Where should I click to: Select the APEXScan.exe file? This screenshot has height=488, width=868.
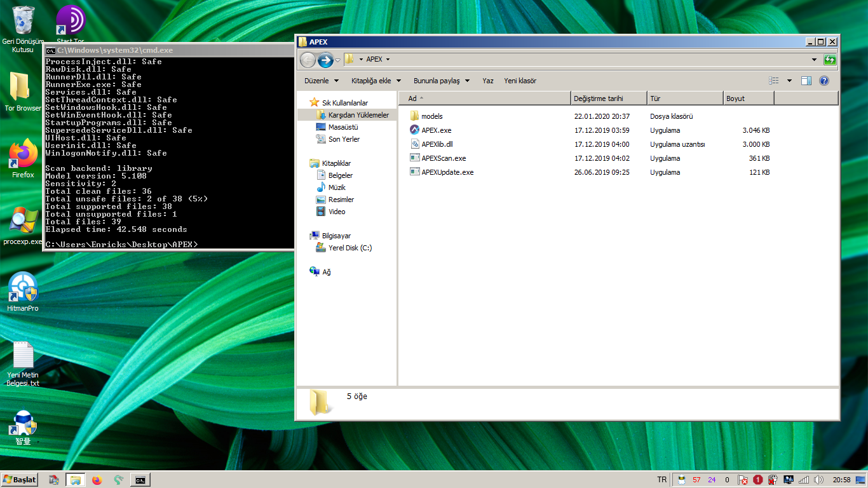point(443,158)
